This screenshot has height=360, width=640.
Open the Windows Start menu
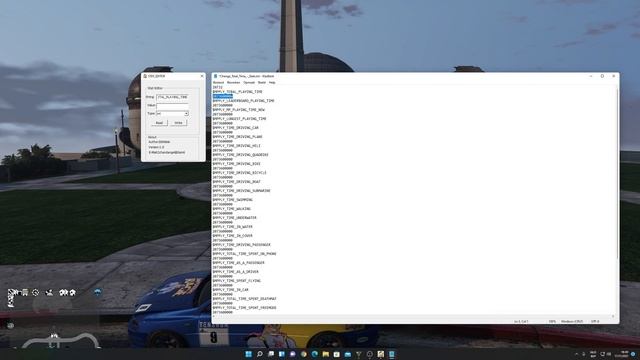[248, 354]
